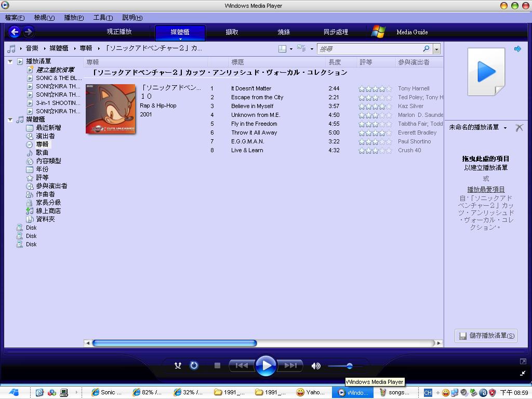Mute the volume speaker icon
Image resolution: width=532 pixels, height=399 pixels.
315,366
